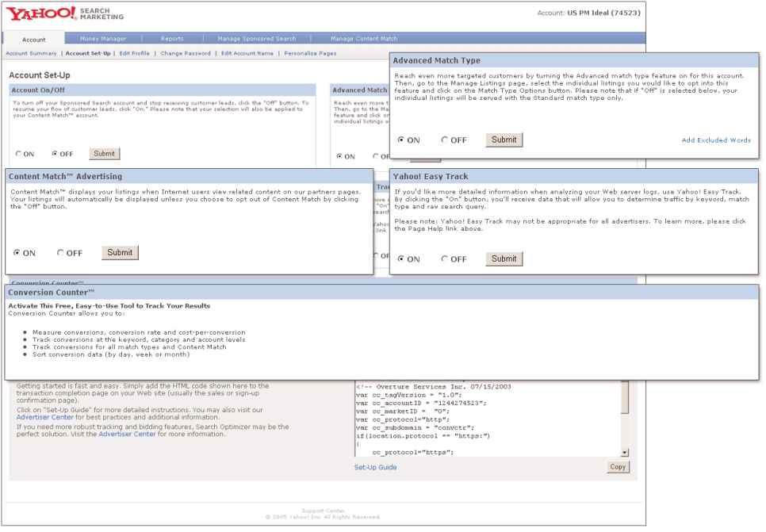
Task: Go to Edit Profile page
Action: (x=135, y=53)
